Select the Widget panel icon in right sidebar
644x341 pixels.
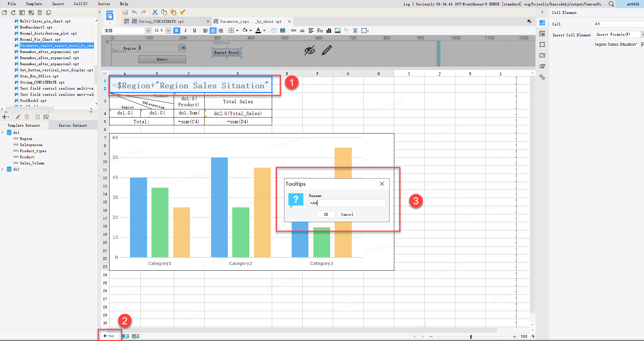pos(542,55)
